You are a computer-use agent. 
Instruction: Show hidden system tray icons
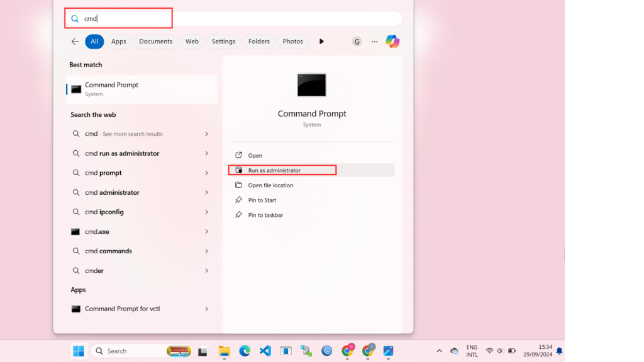click(x=439, y=351)
